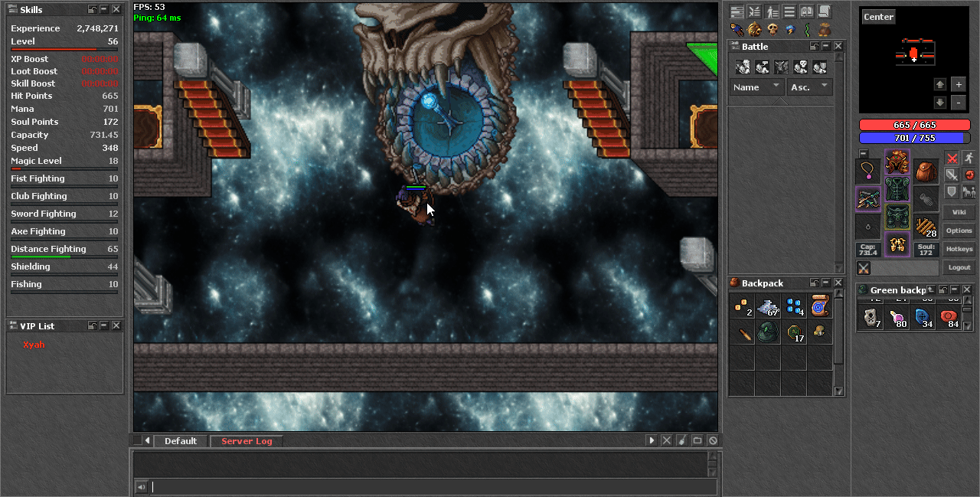
Task: Toggle the hide NPCs battle filter
Action: pos(762,67)
